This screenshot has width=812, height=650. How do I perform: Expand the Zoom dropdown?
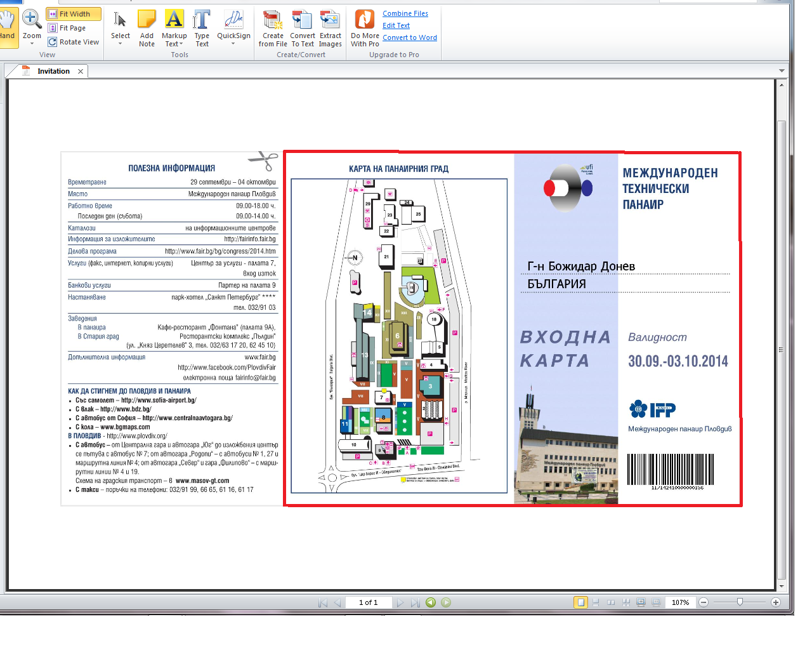point(32,44)
